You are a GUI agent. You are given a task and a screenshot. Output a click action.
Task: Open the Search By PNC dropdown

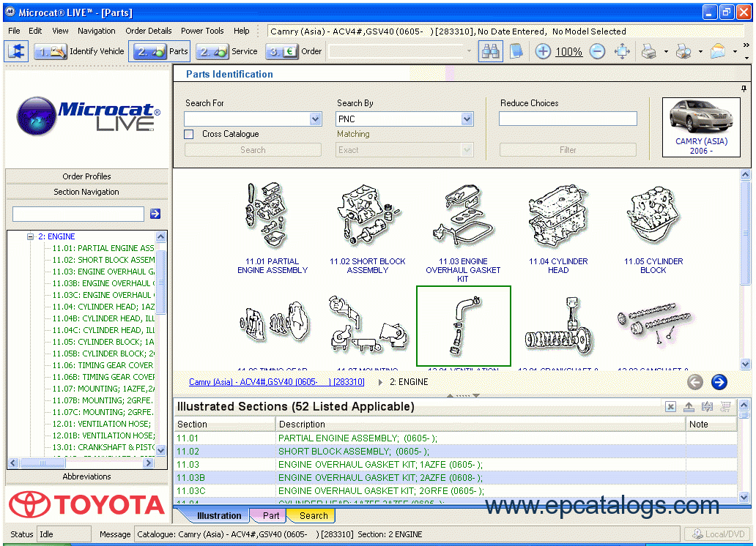(x=467, y=119)
